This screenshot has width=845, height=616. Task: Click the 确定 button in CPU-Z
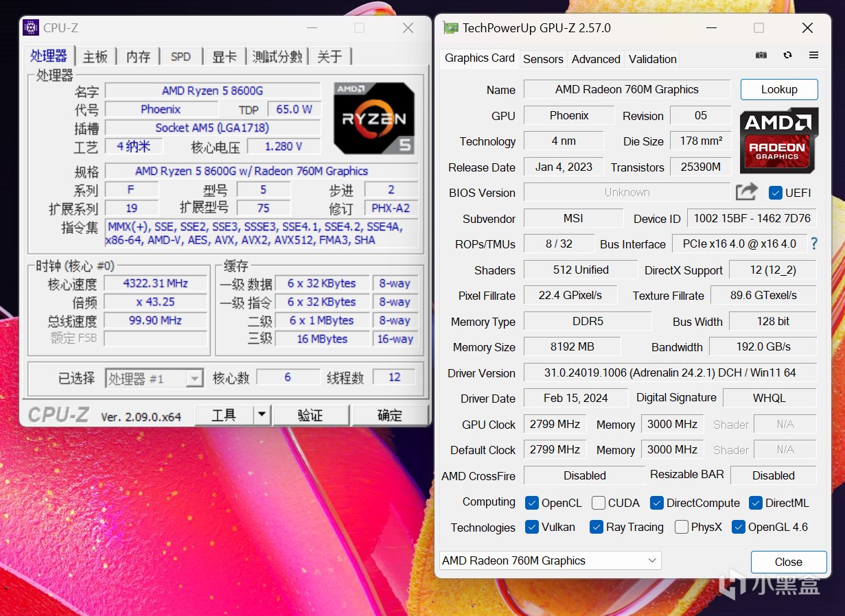click(x=390, y=415)
